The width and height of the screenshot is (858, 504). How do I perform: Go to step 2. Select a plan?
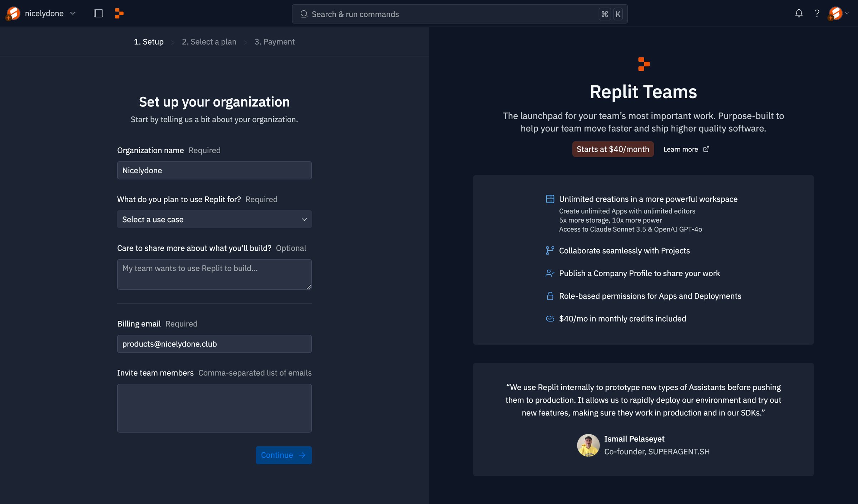click(209, 42)
